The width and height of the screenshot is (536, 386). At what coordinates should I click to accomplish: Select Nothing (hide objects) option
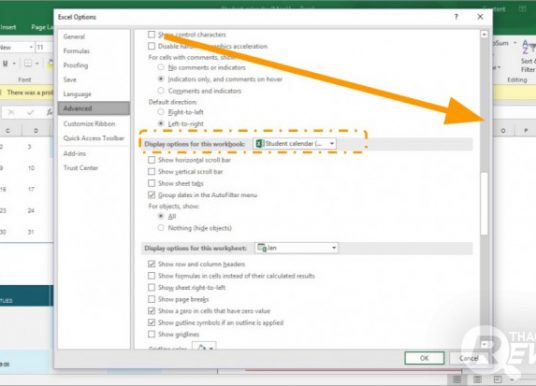161,228
